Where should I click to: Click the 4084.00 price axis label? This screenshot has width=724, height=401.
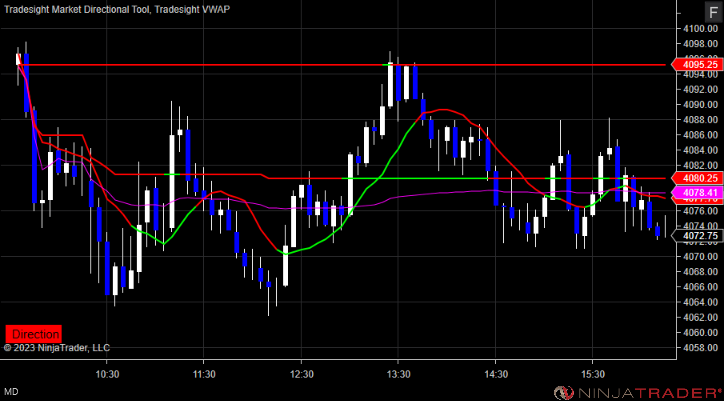coord(700,150)
